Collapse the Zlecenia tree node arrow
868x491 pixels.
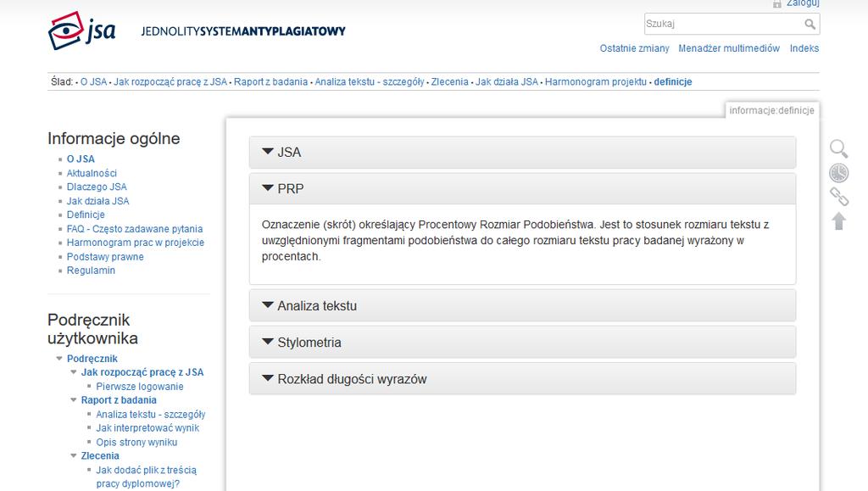click(74, 455)
